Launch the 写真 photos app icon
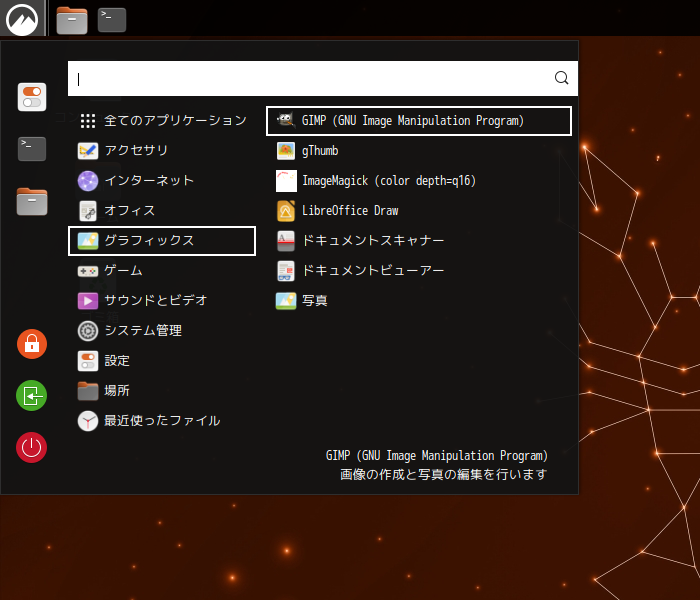The width and height of the screenshot is (700, 600). 286,300
